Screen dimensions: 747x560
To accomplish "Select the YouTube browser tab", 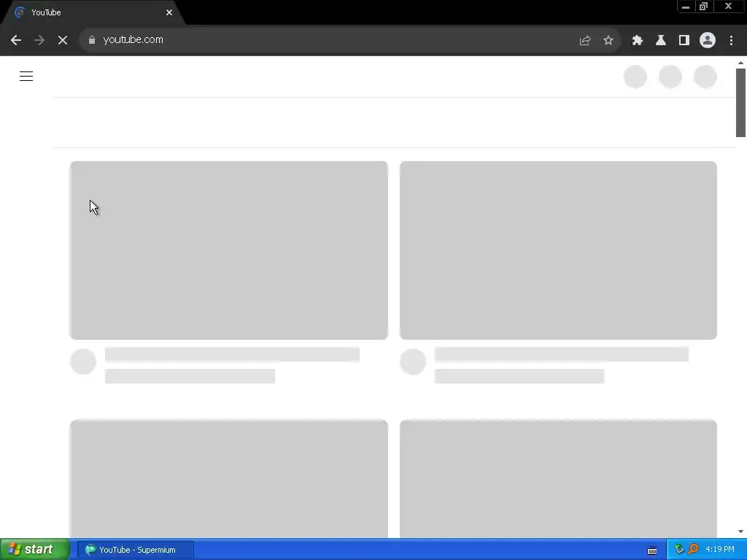I will point(93,12).
